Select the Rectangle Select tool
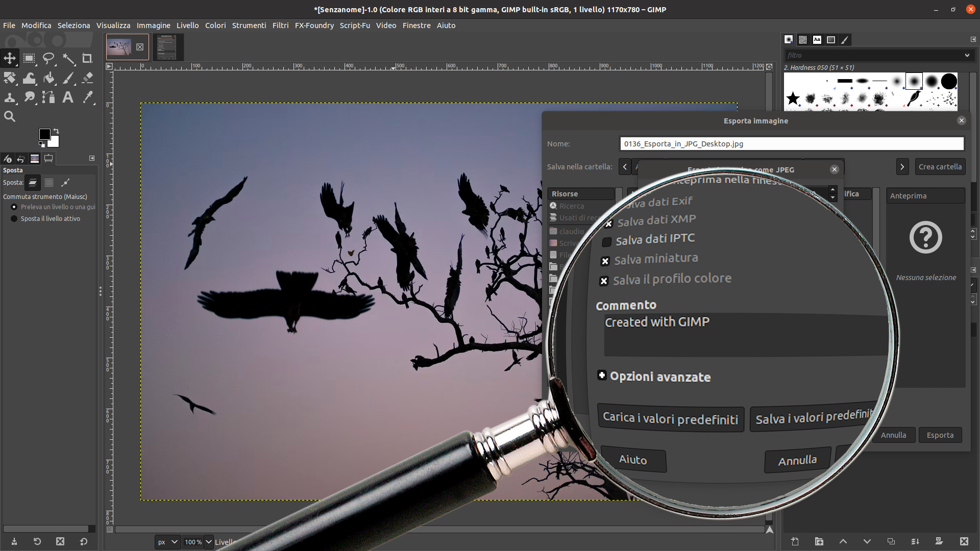 coord(29,58)
